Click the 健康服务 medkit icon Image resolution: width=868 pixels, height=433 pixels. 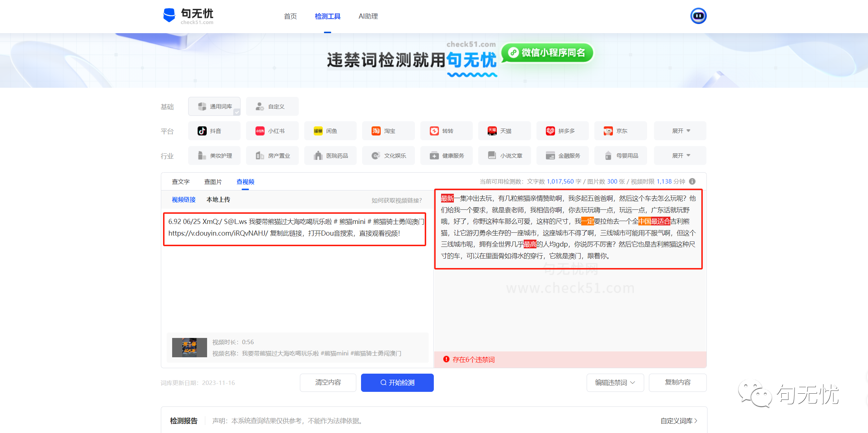pos(434,156)
